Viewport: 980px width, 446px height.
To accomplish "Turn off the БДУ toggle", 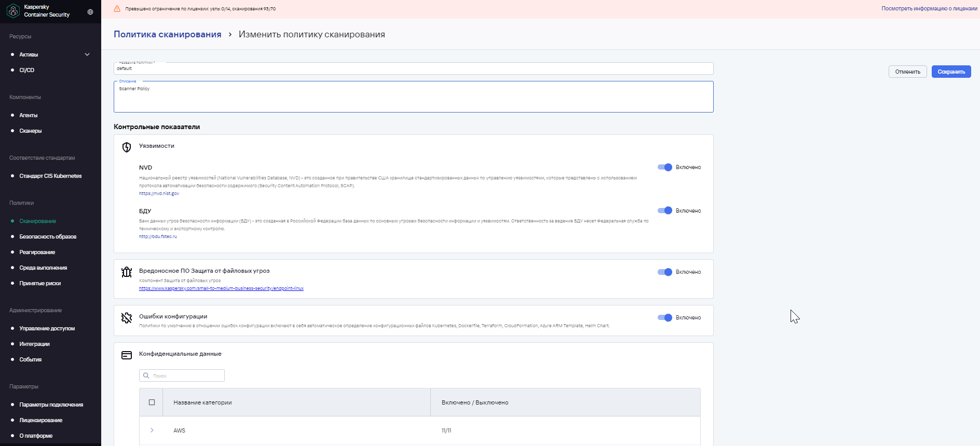I will pos(665,211).
